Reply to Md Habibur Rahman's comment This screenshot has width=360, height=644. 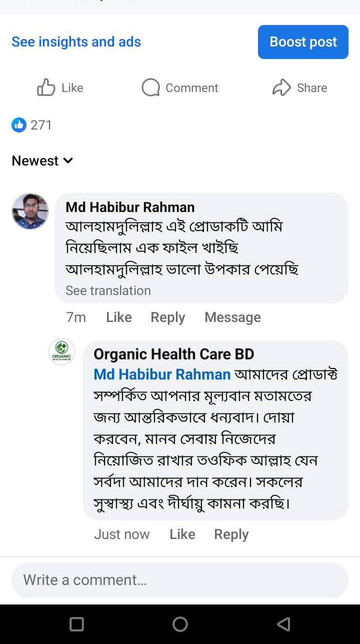point(168,317)
